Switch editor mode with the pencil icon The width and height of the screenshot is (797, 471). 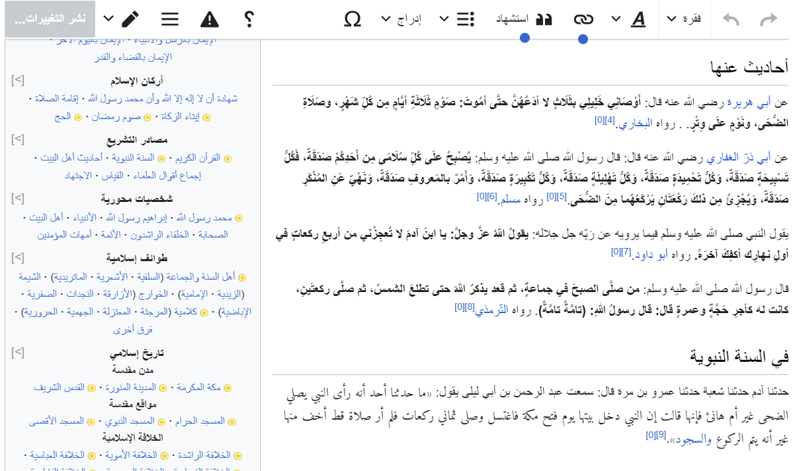121,19
